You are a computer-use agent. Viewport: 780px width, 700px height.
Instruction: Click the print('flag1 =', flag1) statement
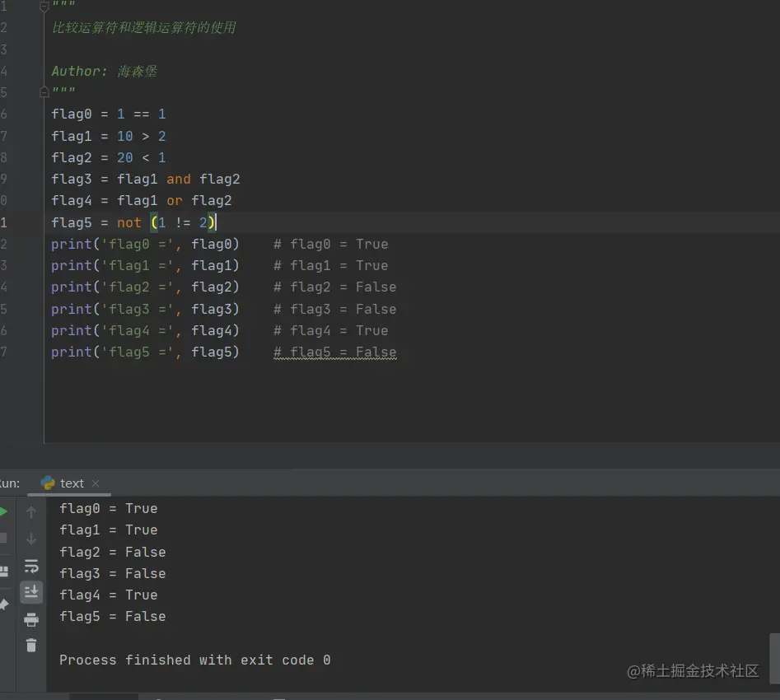145,266
